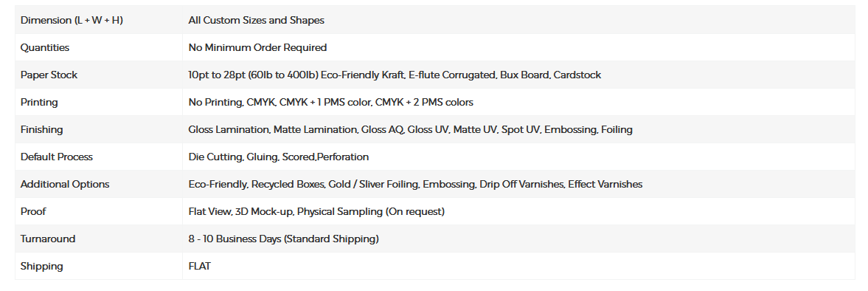The height and width of the screenshot is (291, 868).
Task: Click the Turnaround row label
Action: pos(48,239)
